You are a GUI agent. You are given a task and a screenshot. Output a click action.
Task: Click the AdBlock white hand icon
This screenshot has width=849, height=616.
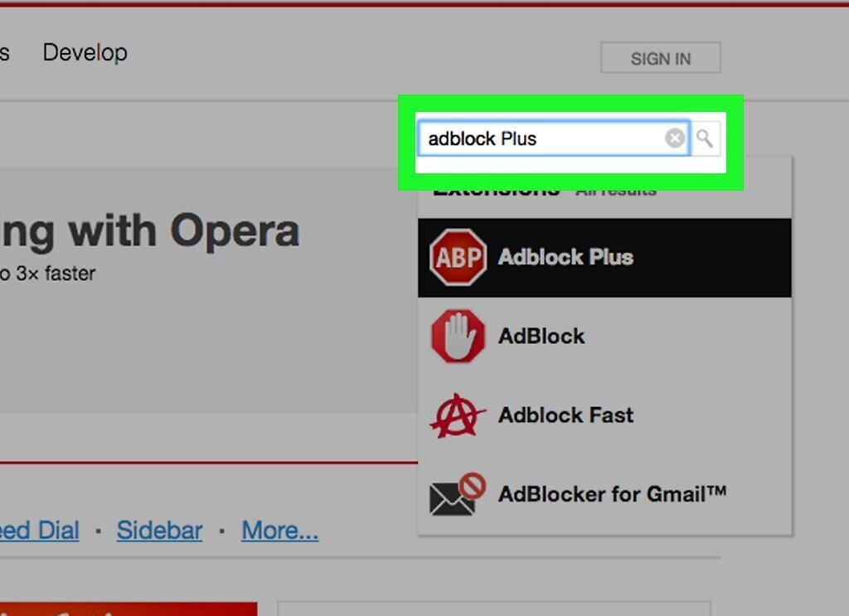click(458, 336)
